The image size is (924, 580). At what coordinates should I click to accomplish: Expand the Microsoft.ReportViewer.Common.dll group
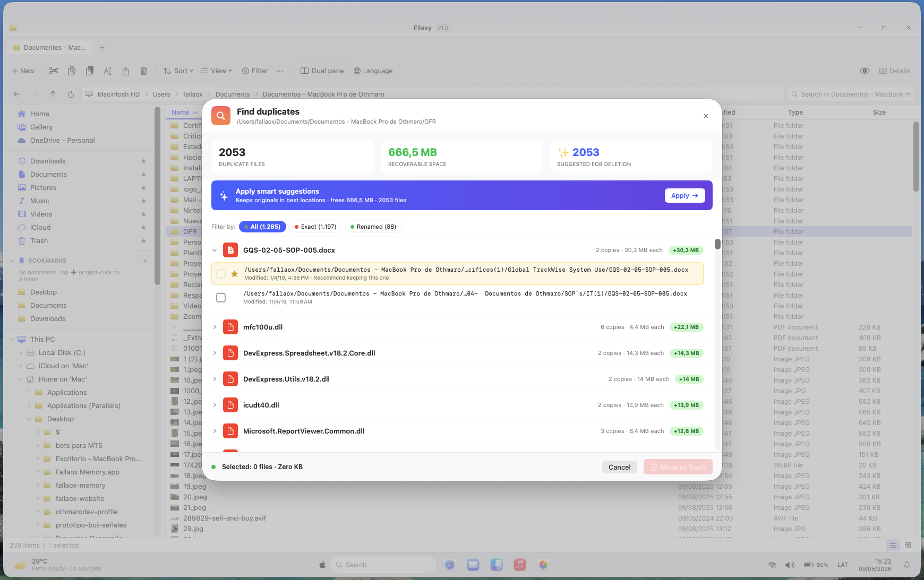[x=215, y=431]
